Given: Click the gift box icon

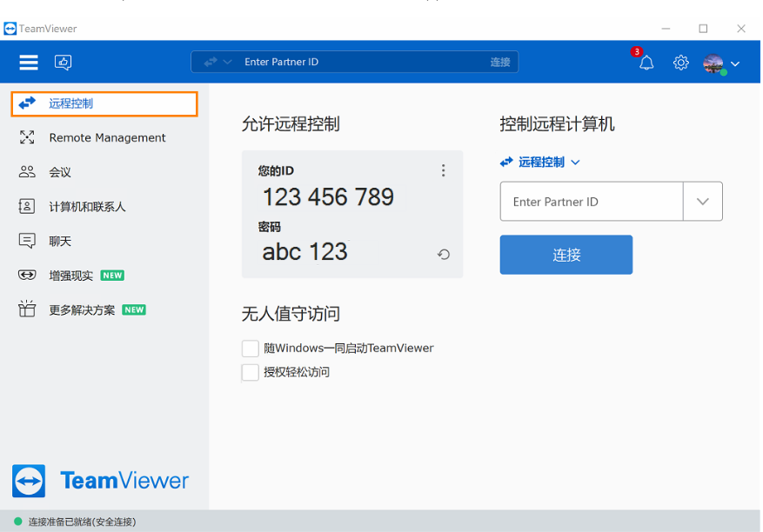Looking at the screenshot, I should point(27,309).
